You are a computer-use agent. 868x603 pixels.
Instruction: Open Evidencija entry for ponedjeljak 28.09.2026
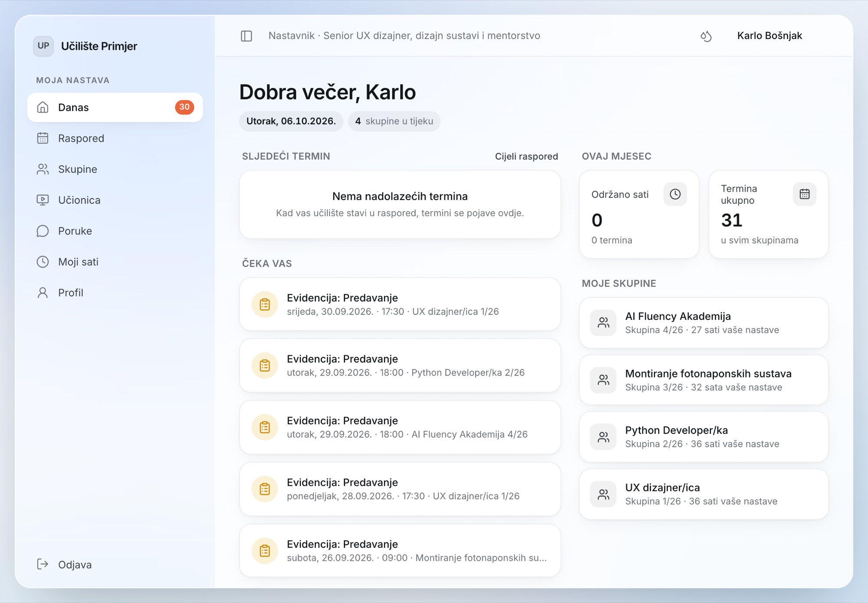click(400, 489)
